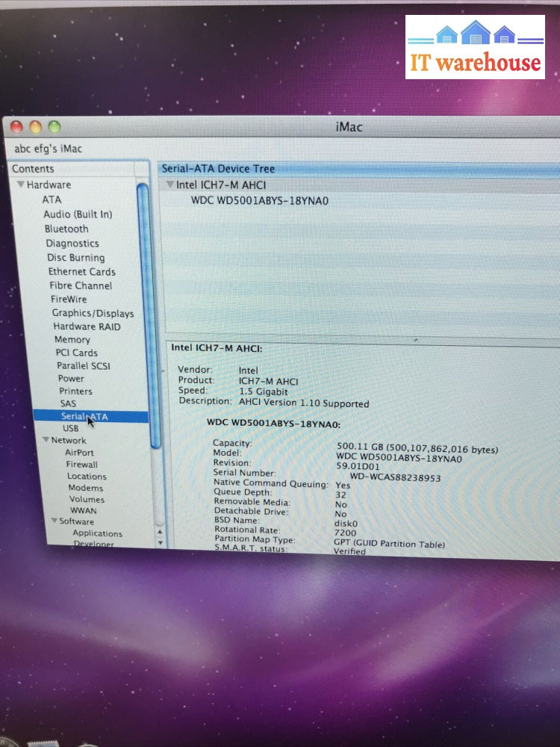Select Ethernet Cards in the sidebar

tap(81, 271)
